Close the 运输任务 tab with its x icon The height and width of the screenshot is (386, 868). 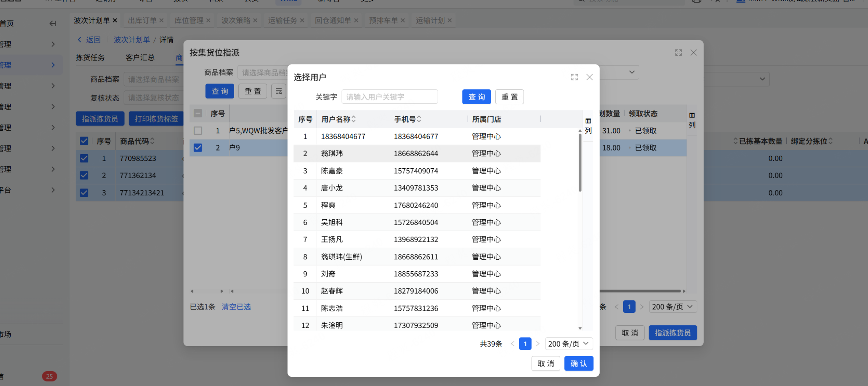[x=302, y=21]
